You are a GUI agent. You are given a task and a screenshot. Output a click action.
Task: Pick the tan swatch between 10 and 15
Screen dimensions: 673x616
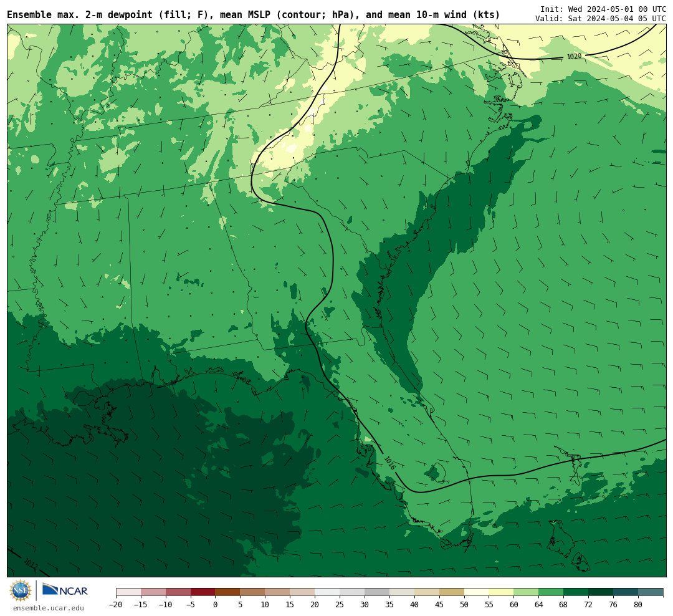[x=278, y=592]
